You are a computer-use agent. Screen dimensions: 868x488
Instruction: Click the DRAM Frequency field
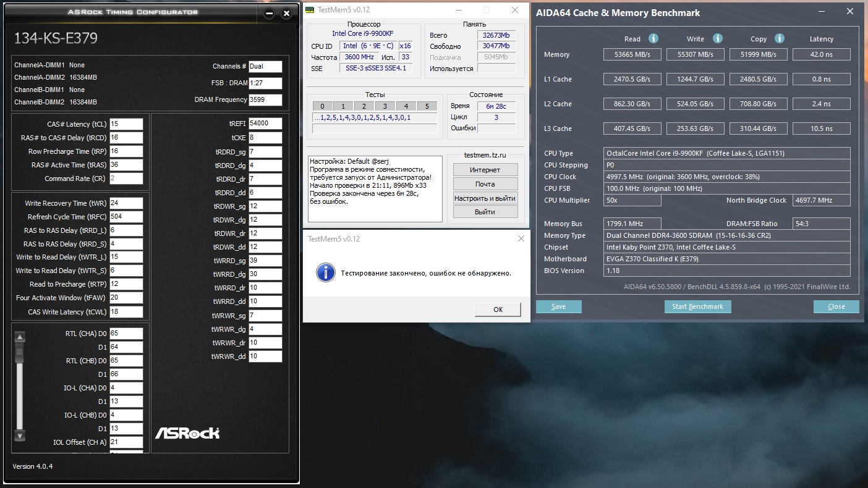[x=265, y=100]
